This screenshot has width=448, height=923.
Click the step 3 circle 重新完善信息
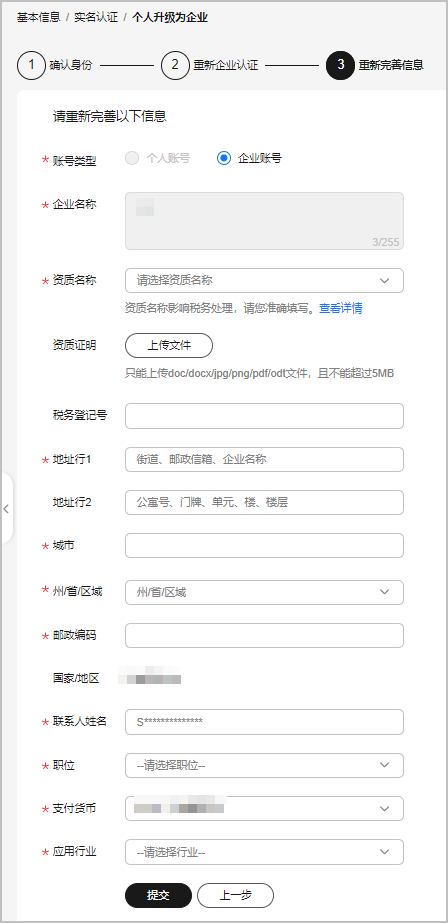[340, 65]
